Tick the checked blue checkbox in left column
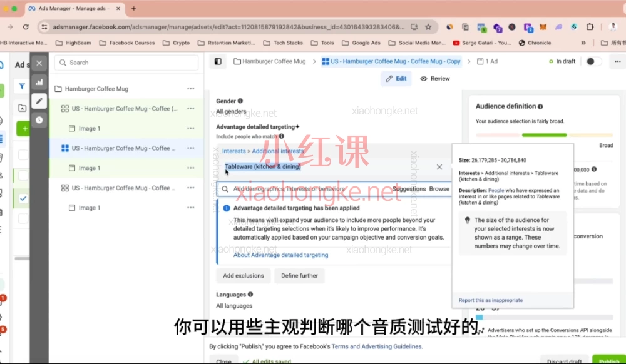 23,198
